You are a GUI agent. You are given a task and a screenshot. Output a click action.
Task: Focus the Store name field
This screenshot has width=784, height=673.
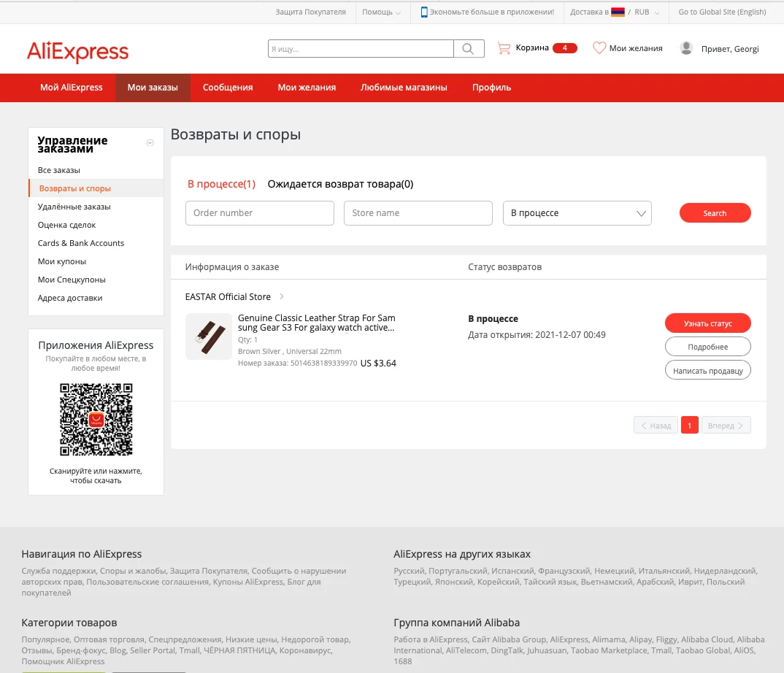point(418,213)
